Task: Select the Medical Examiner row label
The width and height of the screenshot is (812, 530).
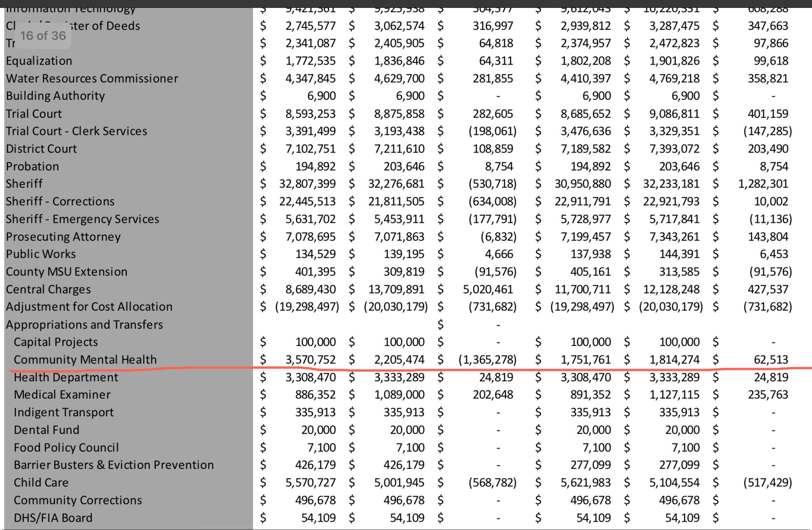Action: coord(62,395)
